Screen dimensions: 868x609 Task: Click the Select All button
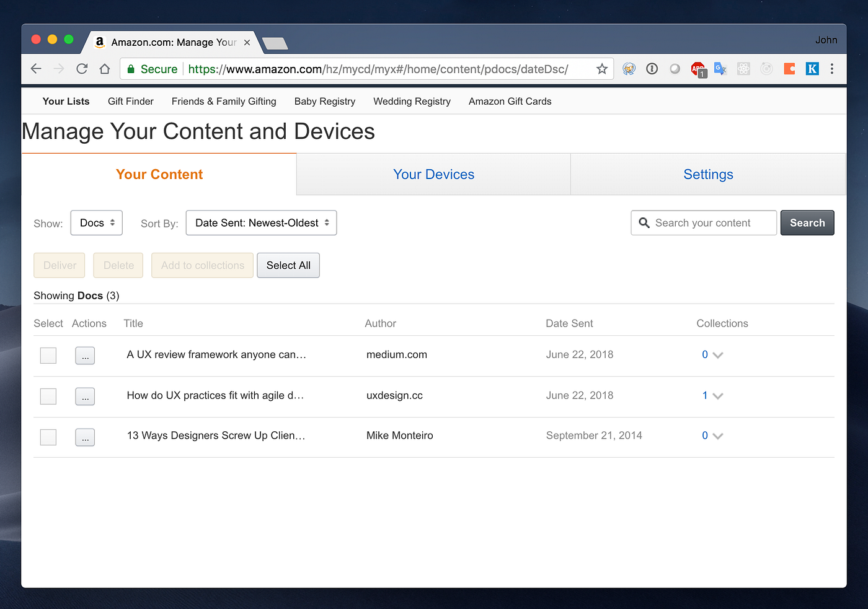288,265
